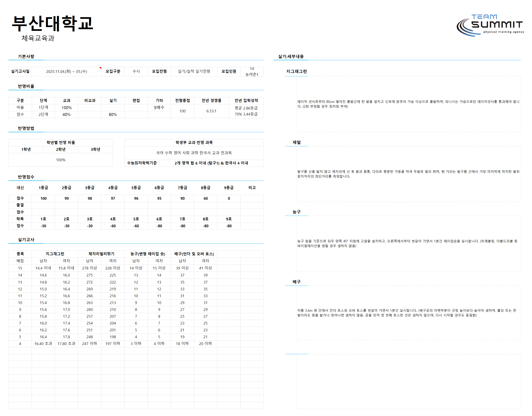Click the 지그재그런 column header in exam table

tap(55, 254)
